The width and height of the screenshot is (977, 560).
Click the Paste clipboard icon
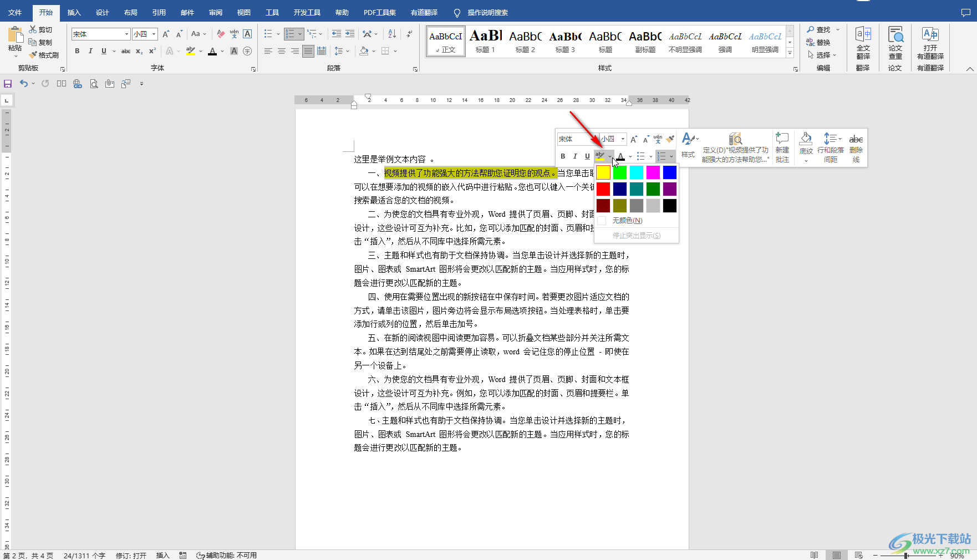[x=15, y=35]
